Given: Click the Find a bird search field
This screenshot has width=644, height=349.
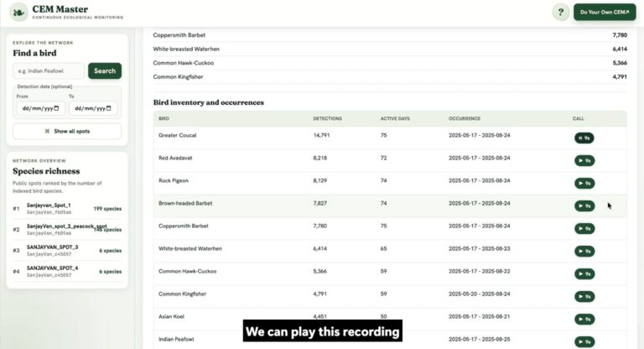Looking at the screenshot, I should coord(49,70).
